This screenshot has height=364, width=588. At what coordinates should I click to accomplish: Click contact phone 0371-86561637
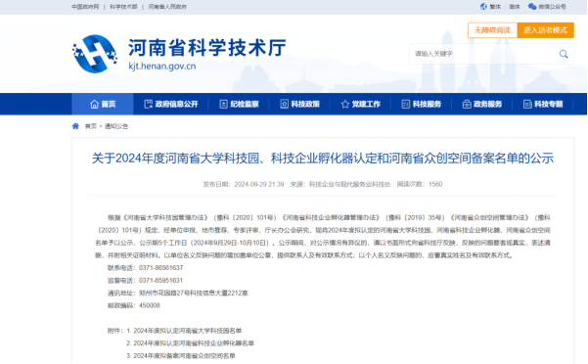pos(160,268)
